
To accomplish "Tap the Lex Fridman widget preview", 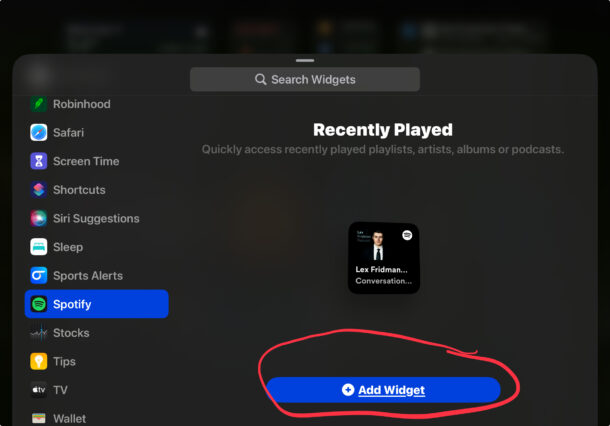I will pyautogui.click(x=384, y=258).
